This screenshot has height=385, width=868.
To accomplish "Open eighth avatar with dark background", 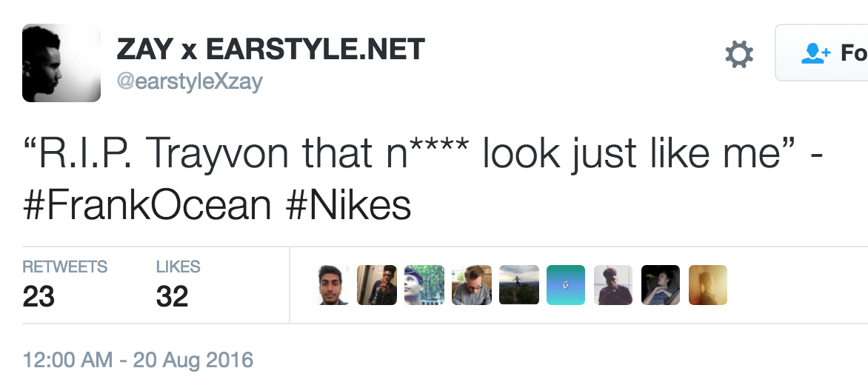I will [661, 285].
